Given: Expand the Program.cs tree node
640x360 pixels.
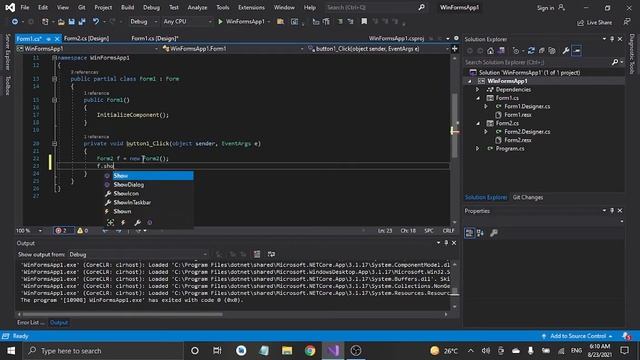Looking at the screenshot, I should tap(478, 149).
